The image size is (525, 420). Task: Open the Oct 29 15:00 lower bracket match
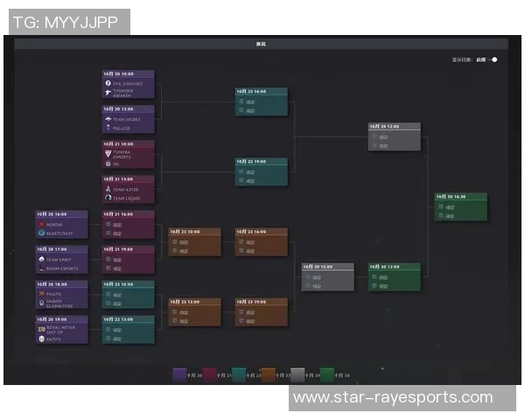pyautogui.click(x=328, y=277)
